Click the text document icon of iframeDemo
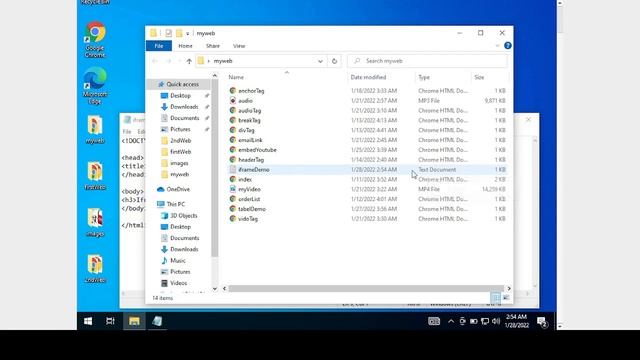Viewport: 640px width, 360px height. click(233, 169)
